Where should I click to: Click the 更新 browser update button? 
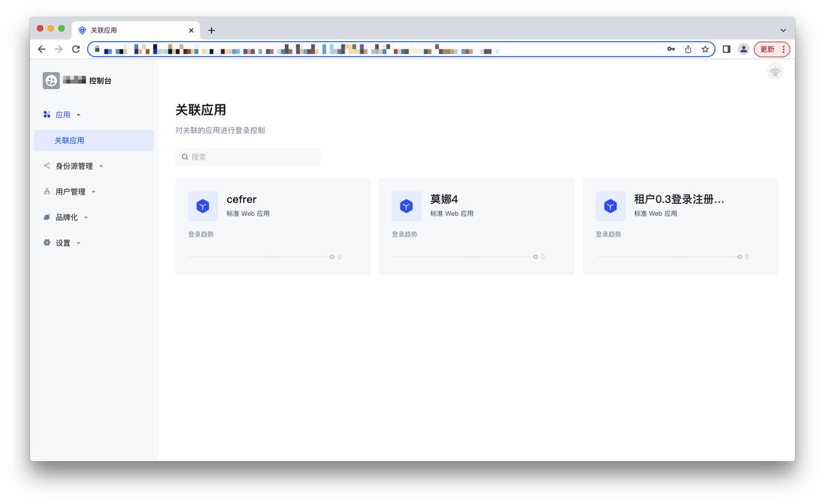(x=772, y=49)
